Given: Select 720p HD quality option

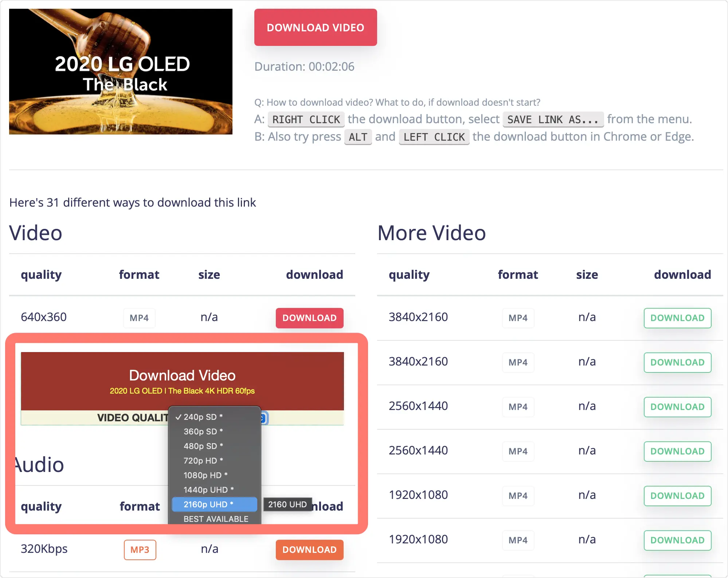Looking at the screenshot, I should (x=215, y=461).
